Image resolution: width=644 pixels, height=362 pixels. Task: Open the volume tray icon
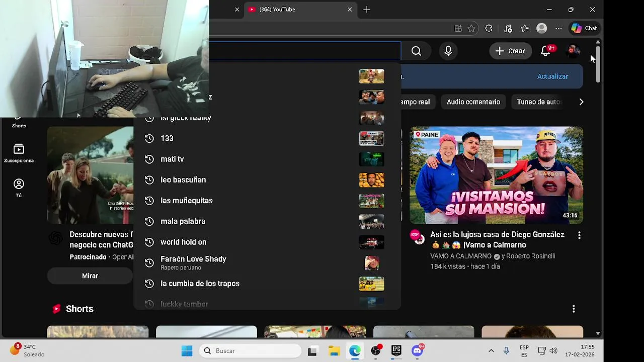click(553, 351)
